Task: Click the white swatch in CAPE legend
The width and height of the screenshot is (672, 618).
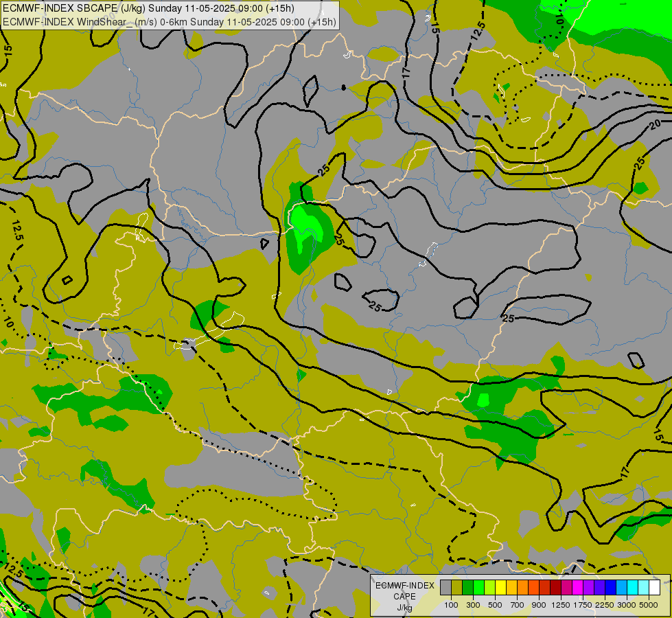Action: pos(654,588)
